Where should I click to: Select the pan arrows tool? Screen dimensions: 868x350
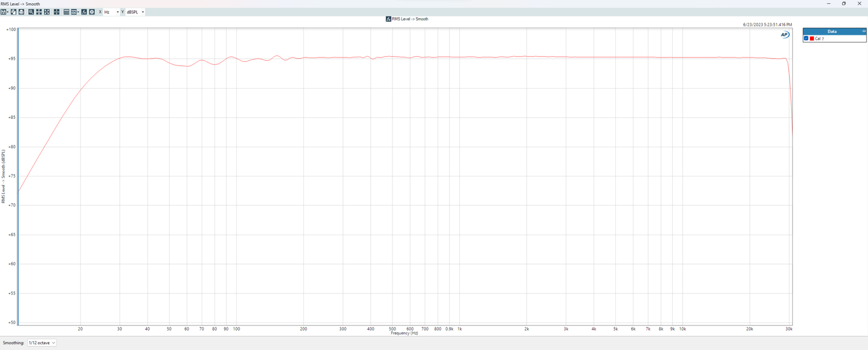click(39, 12)
